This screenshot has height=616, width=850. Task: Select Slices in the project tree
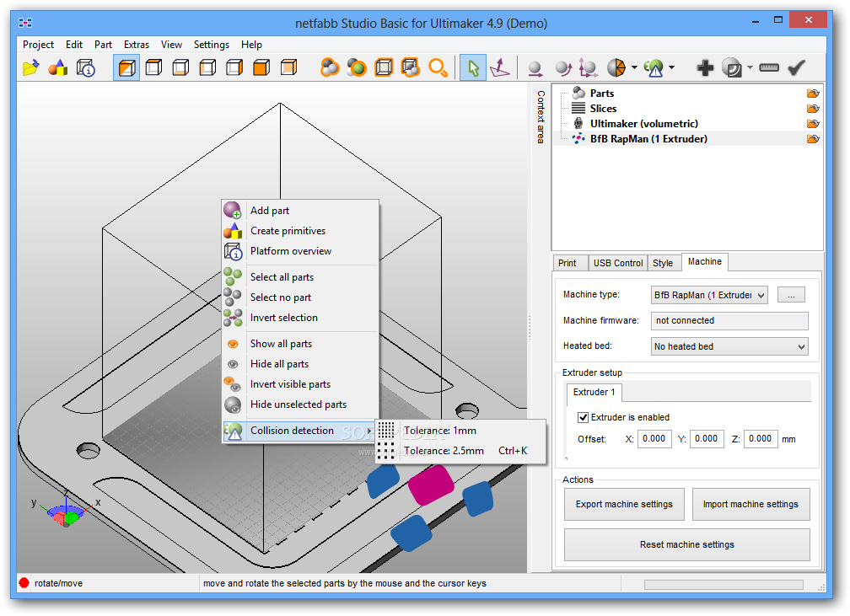pyautogui.click(x=603, y=109)
